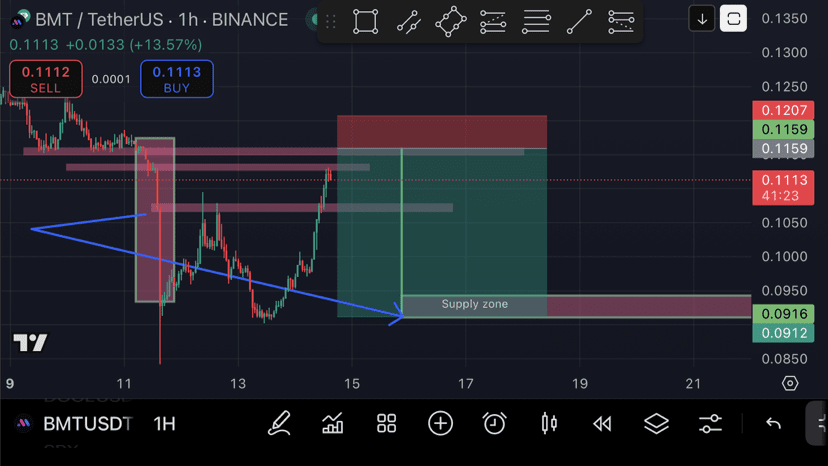Open the BMTUSDT symbol search
The width and height of the screenshot is (828, 466).
click(x=88, y=424)
